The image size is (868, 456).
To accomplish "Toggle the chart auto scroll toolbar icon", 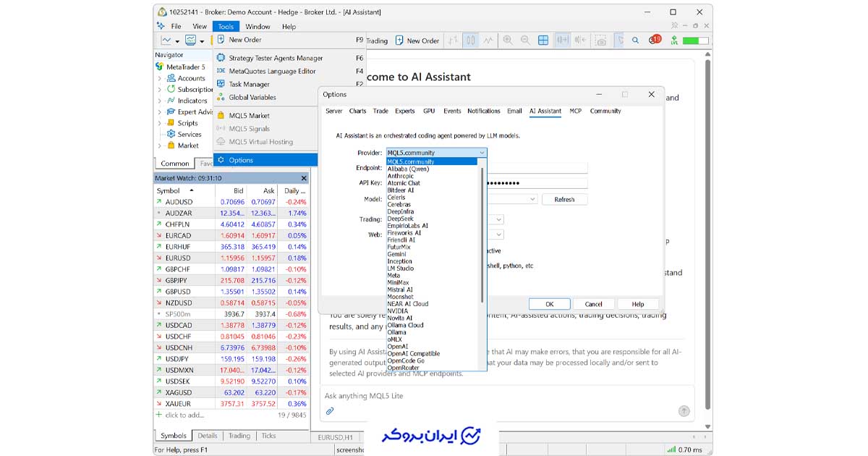I will (562, 41).
